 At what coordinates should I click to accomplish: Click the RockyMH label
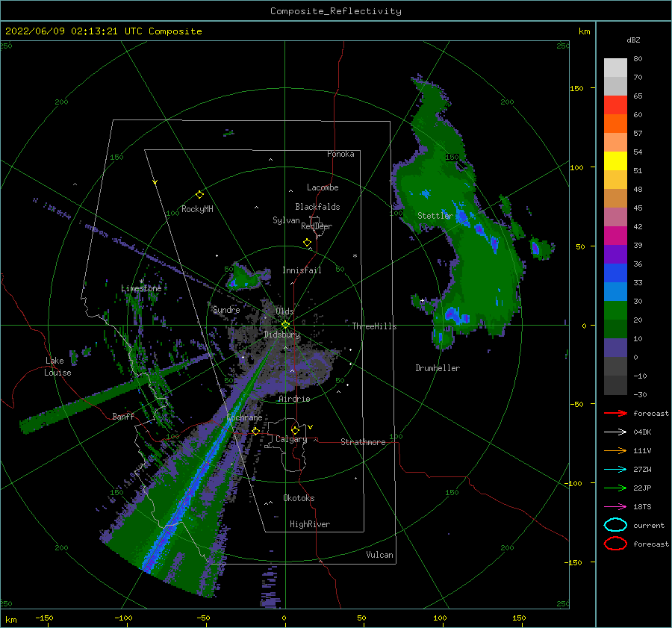click(197, 209)
